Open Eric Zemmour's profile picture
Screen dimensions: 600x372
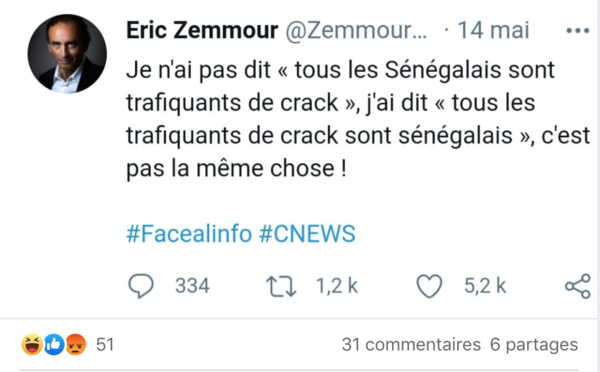point(67,54)
